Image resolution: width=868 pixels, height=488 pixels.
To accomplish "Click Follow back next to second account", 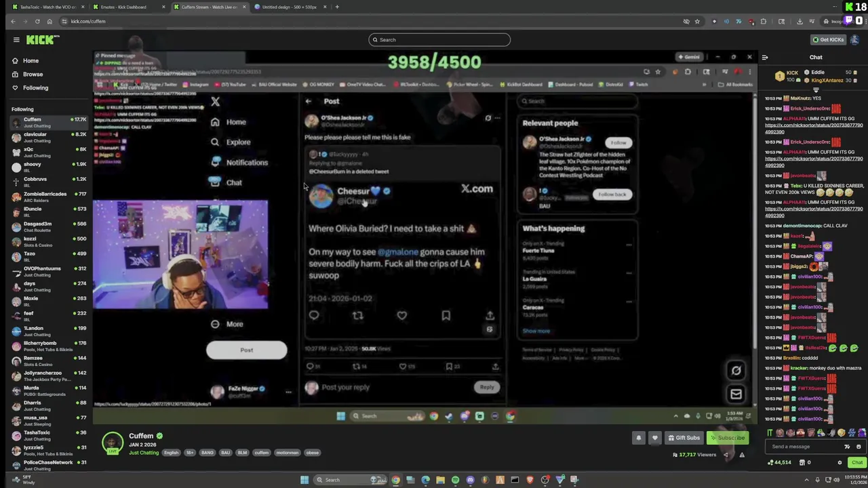I will tap(612, 195).
